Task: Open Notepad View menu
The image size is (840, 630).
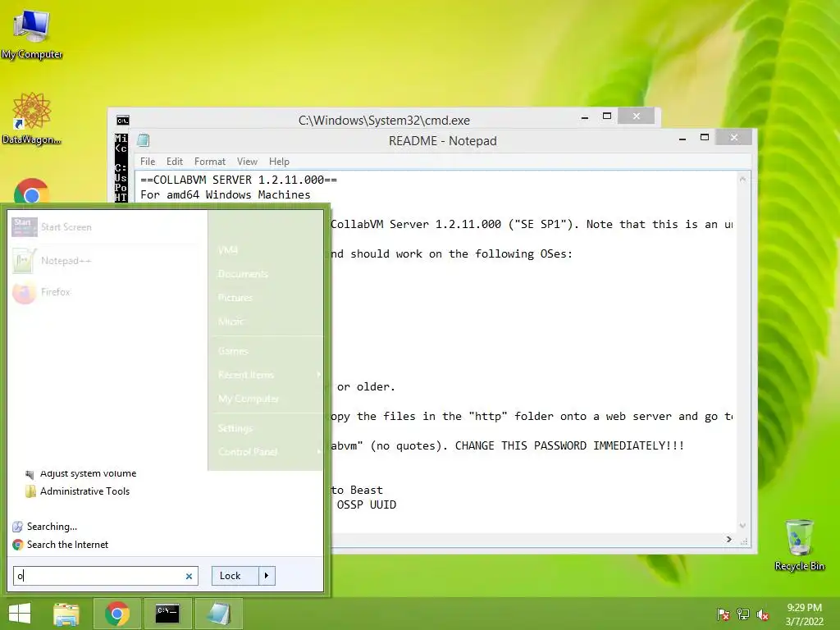Action: click(x=247, y=162)
